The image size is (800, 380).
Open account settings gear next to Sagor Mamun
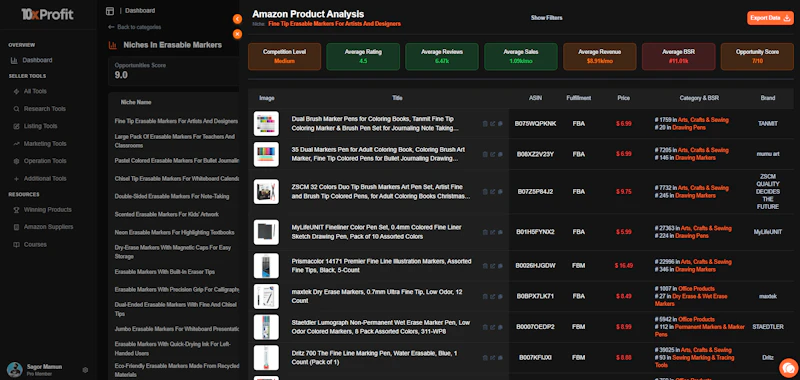tap(85, 370)
